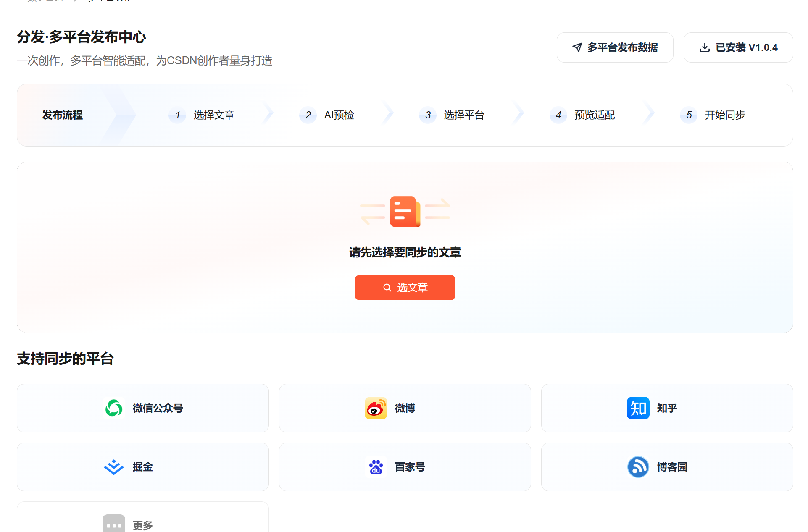808x532 pixels.
Task: Choose the 博客园 platform card
Action: coord(667,467)
